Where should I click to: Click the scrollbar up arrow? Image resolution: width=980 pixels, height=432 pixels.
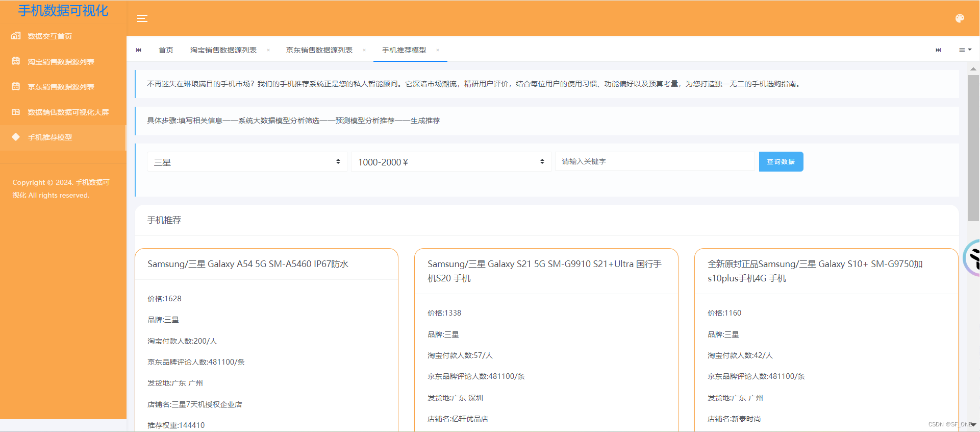(x=973, y=68)
